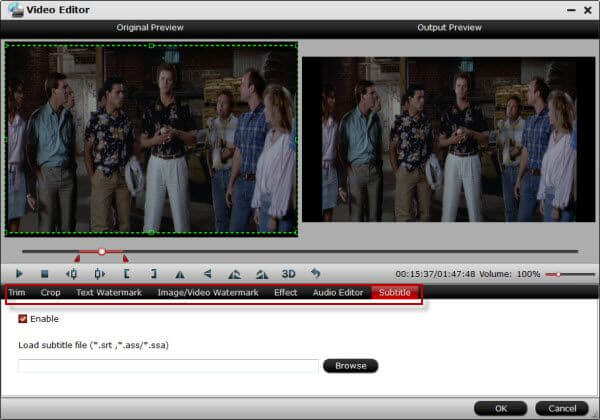Select the Image/Video Watermark tab
The image size is (600, 420).
coord(208,293)
